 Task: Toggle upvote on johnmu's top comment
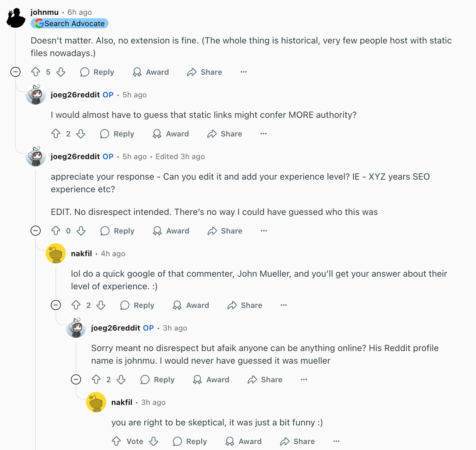tap(36, 72)
